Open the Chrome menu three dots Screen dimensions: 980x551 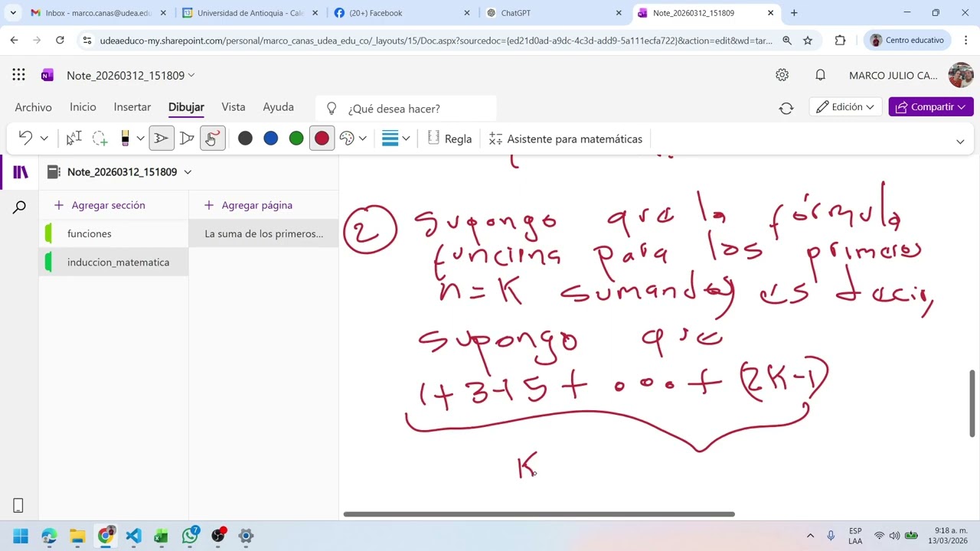point(965,41)
